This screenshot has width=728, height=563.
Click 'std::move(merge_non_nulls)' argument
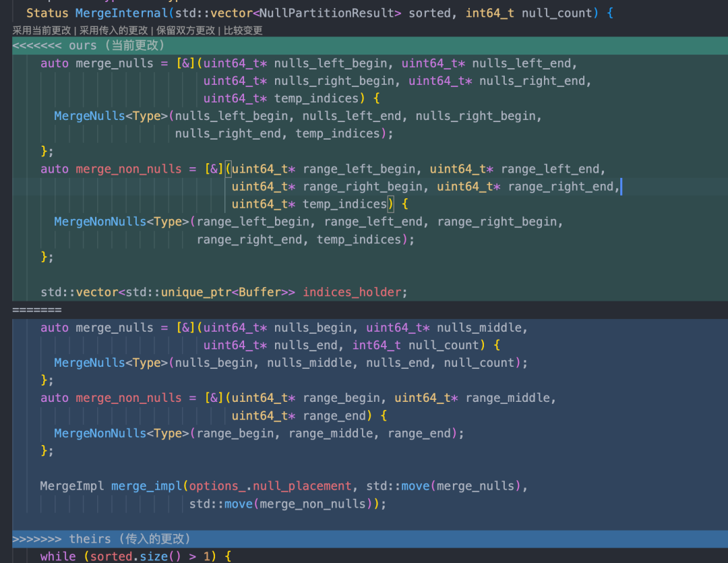click(x=281, y=504)
